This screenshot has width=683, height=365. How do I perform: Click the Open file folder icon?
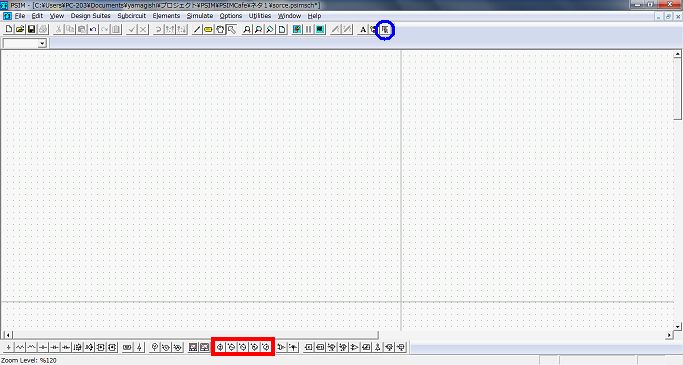(20, 30)
